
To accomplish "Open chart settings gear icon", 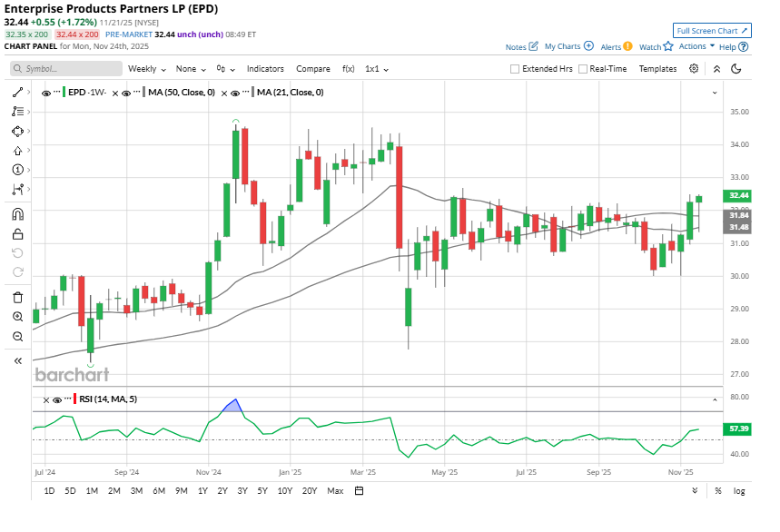I will point(694,69).
